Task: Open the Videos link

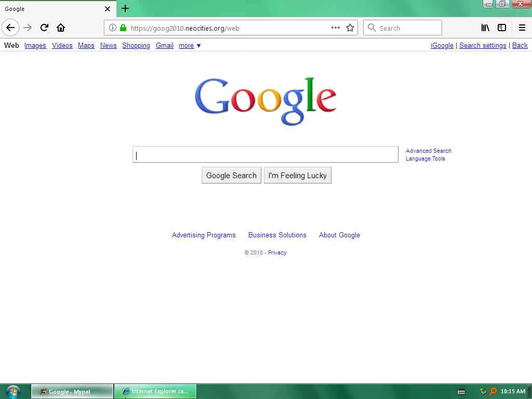Action: [62, 46]
